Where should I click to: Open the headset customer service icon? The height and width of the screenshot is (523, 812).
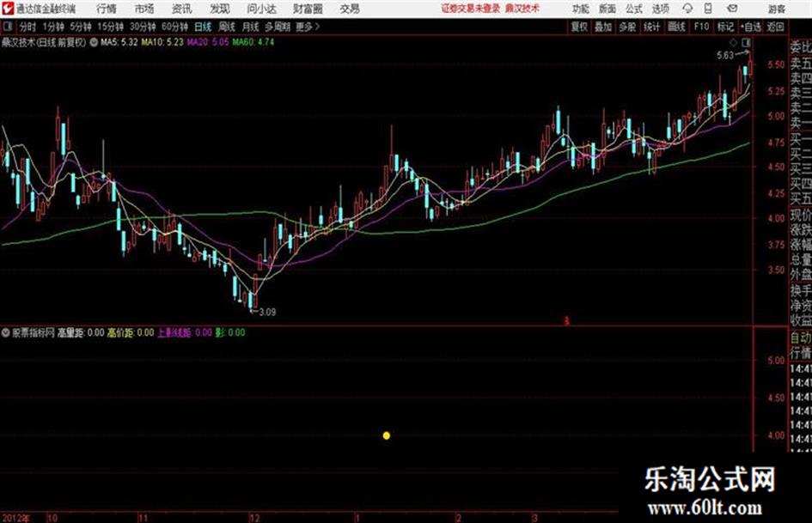pos(687,9)
